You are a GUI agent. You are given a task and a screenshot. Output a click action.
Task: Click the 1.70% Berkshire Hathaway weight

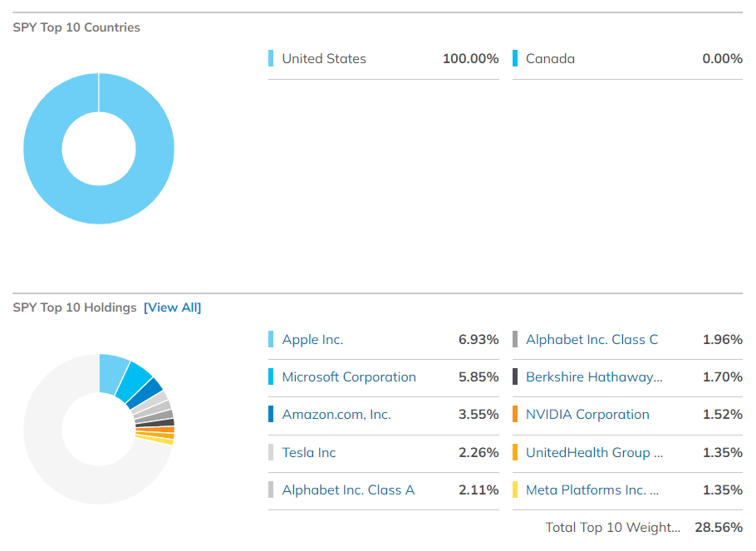tap(722, 376)
